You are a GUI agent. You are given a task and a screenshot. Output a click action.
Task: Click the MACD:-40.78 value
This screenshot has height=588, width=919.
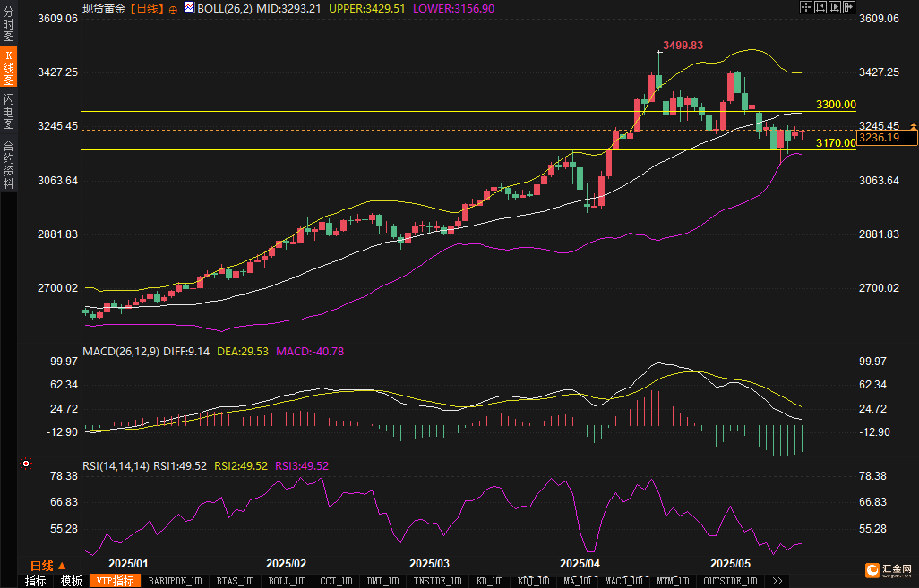coord(310,351)
